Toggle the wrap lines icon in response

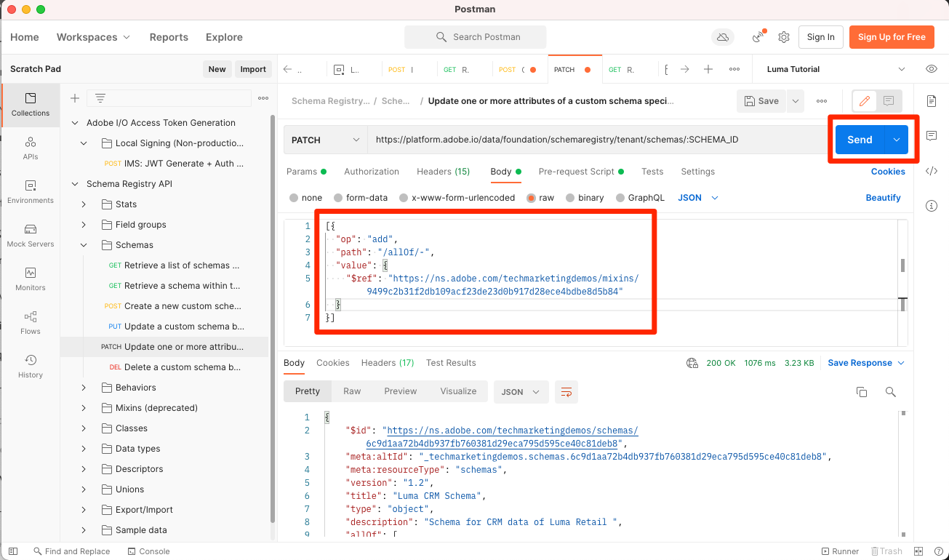click(x=566, y=392)
